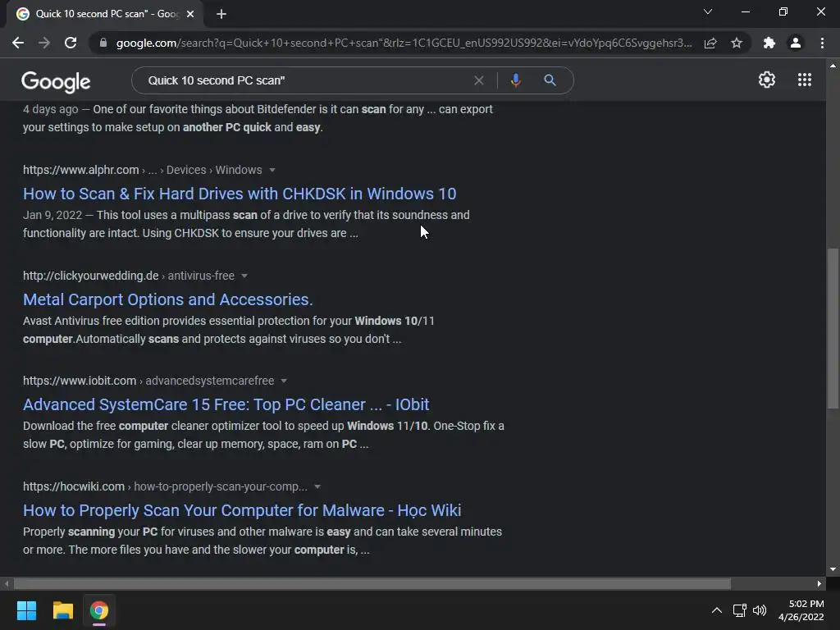Reload the current page
840x630 pixels.
[71, 43]
